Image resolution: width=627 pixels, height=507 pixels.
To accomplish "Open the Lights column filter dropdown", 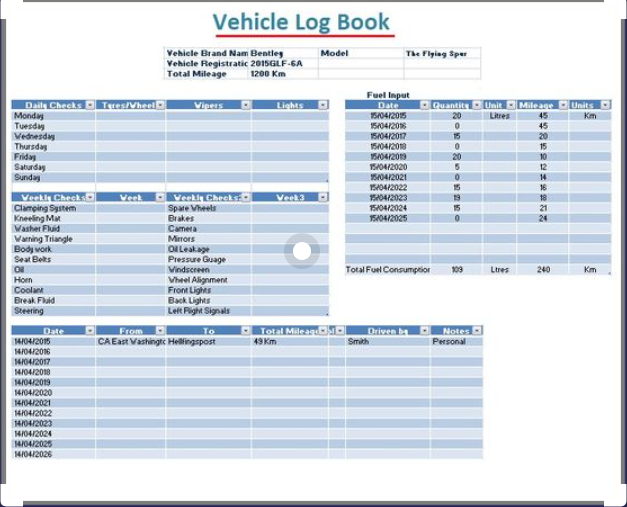I will pyautogui.click(x=323, y=105).
